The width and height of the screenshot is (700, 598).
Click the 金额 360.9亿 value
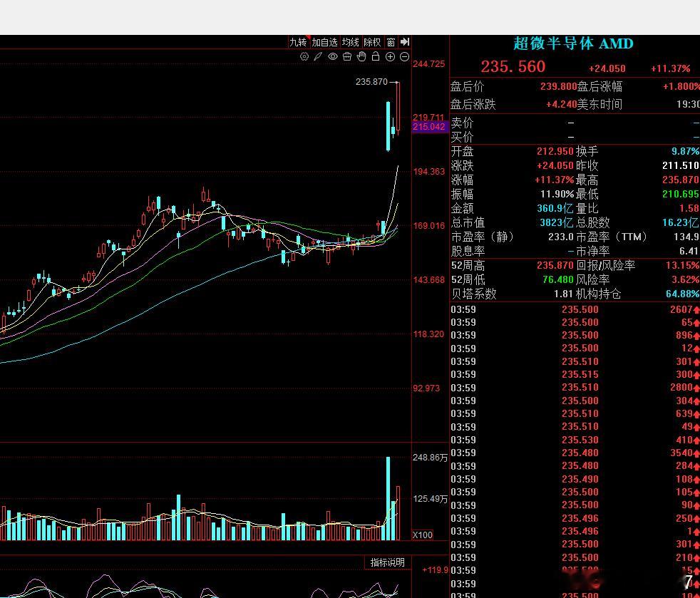(555, 208)
